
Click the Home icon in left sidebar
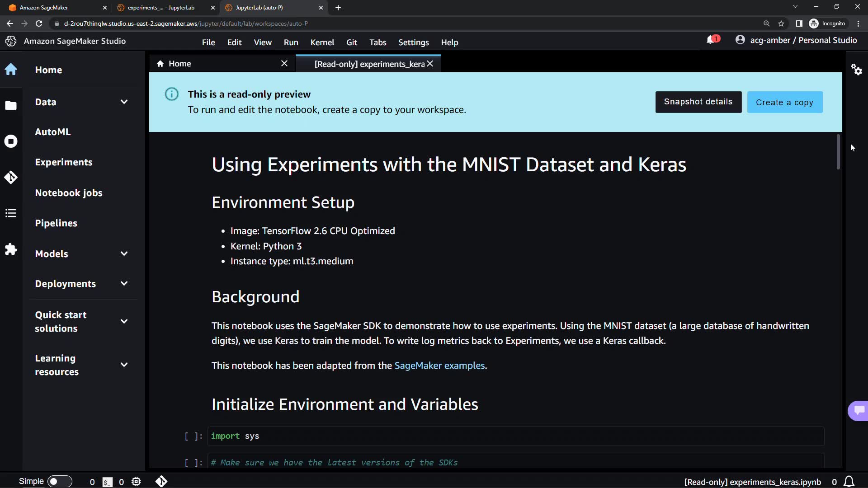pyautogui.click(x=11, y=70)
